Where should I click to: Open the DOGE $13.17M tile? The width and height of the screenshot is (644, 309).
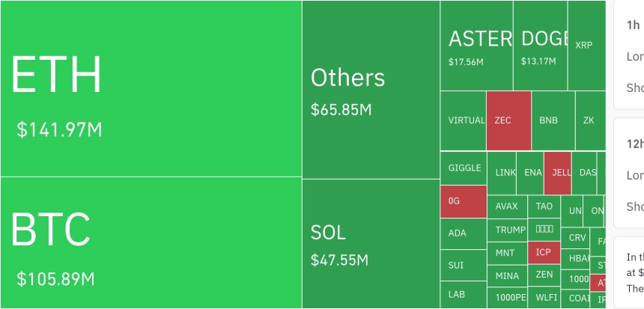[540, 46]
